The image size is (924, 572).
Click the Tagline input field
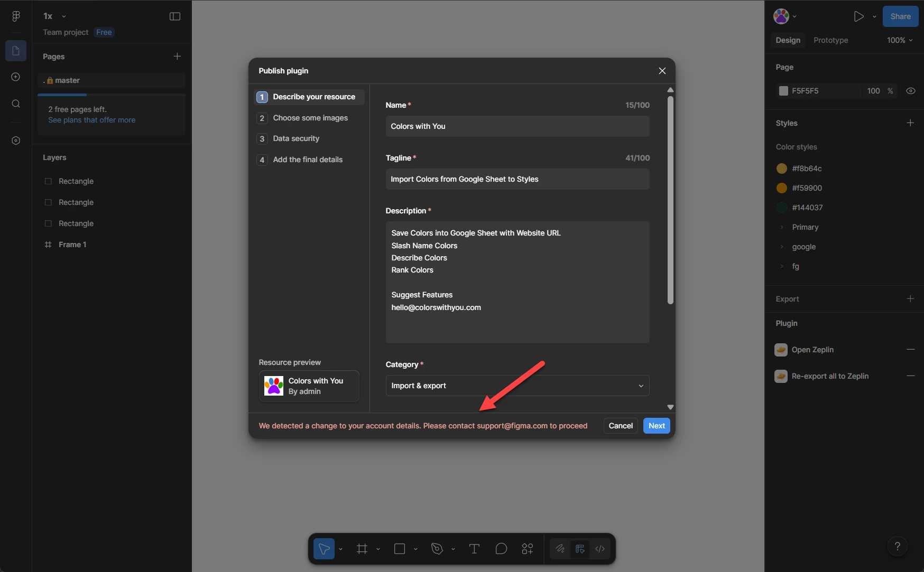coord(518,179)
